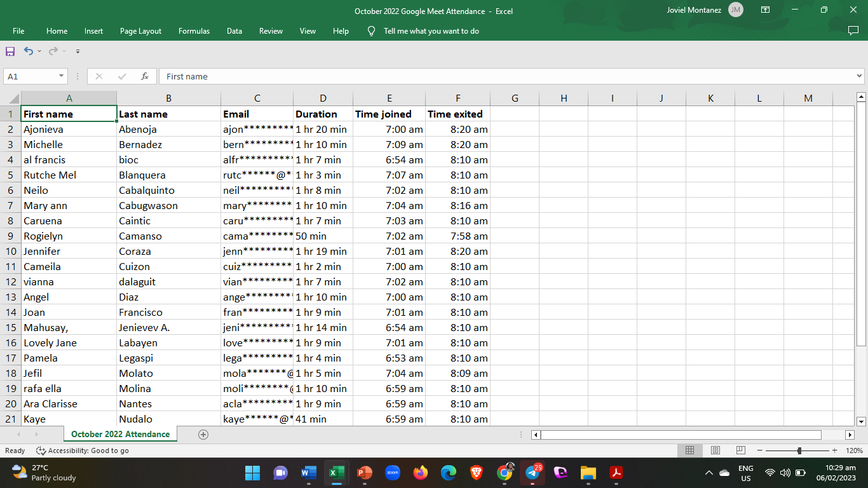Add a new sheet with plus icon
Image resolution: width=868 pixels, height=488 pixels.
tap(203, 435)
